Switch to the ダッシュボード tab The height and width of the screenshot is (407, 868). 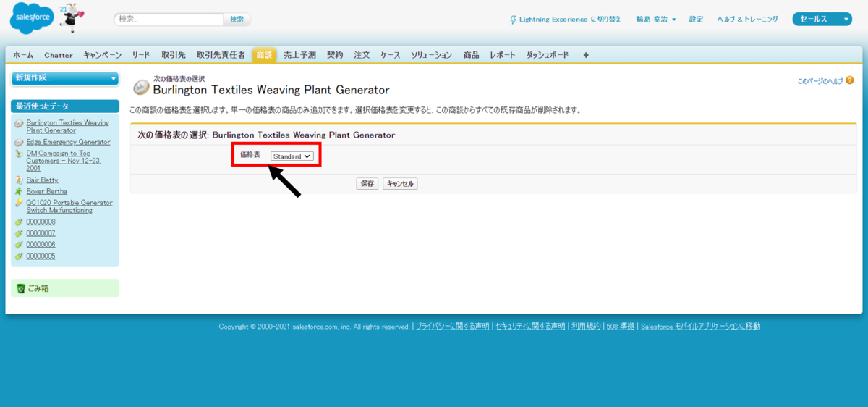tap(548, 55)
